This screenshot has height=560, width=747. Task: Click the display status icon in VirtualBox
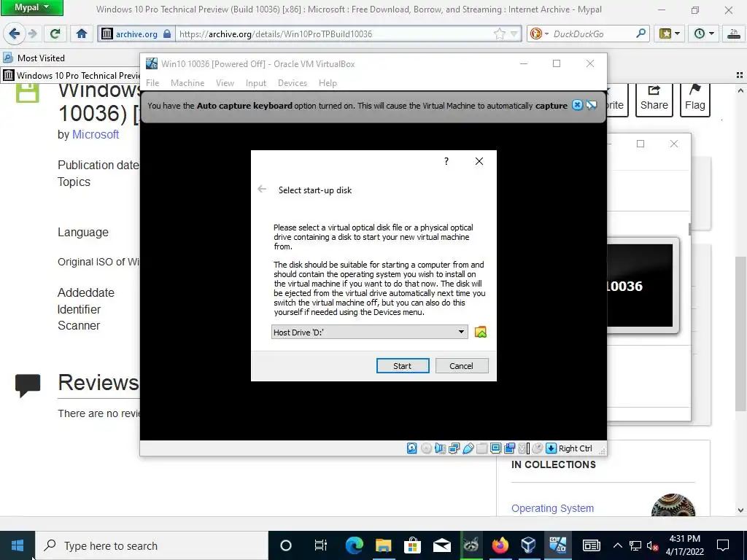[495, 448]
